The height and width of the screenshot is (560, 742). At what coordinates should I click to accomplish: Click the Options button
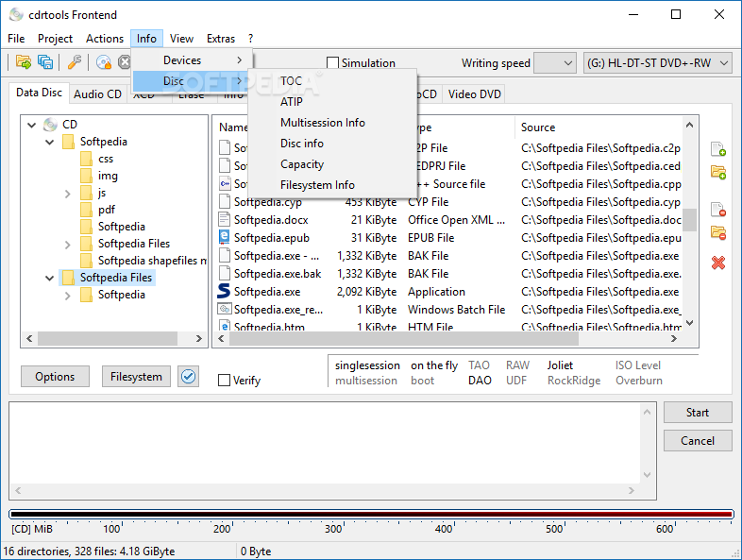(x=55, y=377)
